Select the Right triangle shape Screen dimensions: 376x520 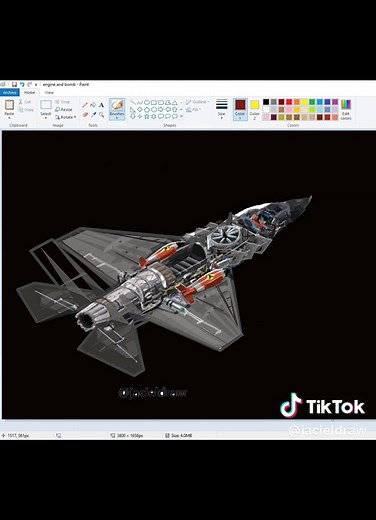coord(133,109)
